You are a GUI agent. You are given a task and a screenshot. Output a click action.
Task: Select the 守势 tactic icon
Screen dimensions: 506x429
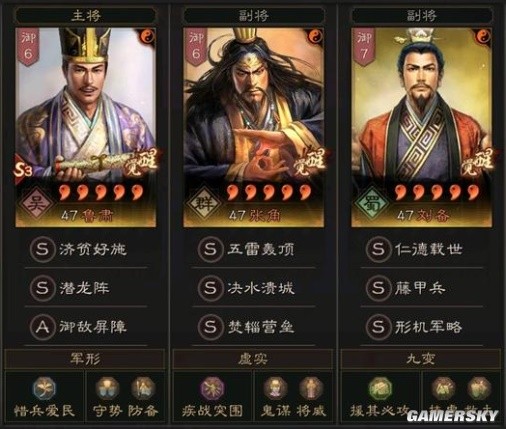pos(107,388)
